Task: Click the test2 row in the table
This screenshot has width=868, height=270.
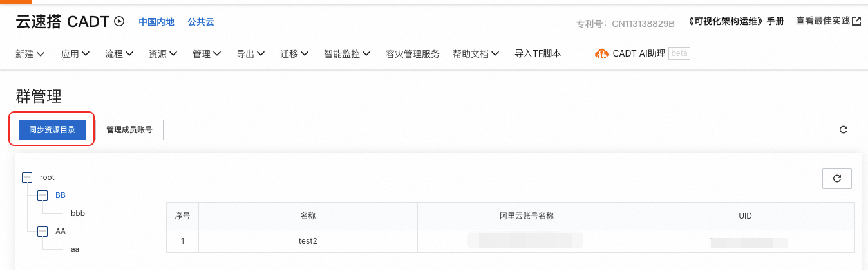Action: (x=511, y=241)
